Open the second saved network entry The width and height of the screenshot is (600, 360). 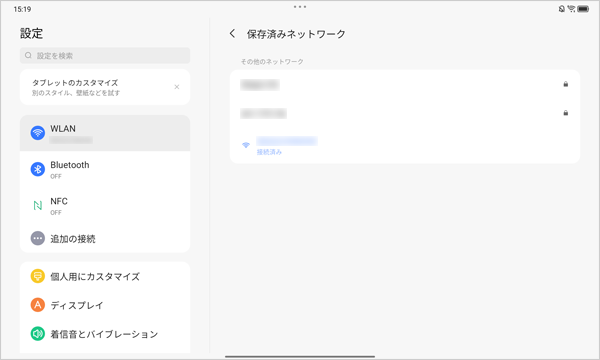405,113
